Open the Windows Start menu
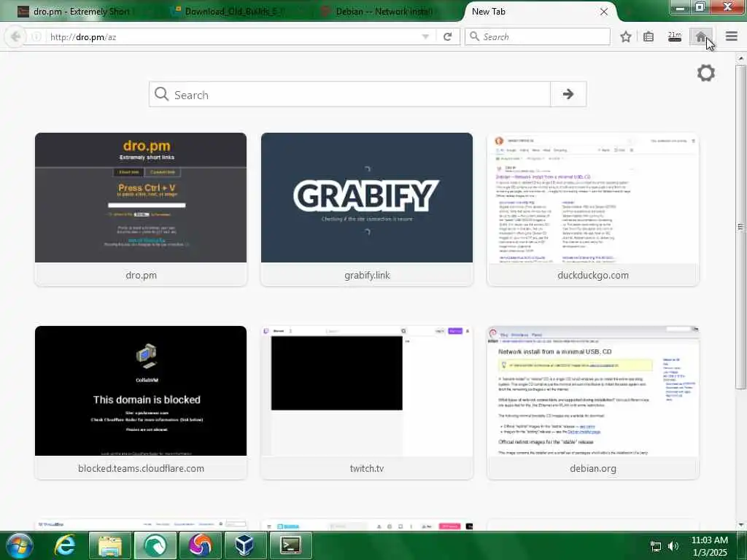 pos(19,545)
